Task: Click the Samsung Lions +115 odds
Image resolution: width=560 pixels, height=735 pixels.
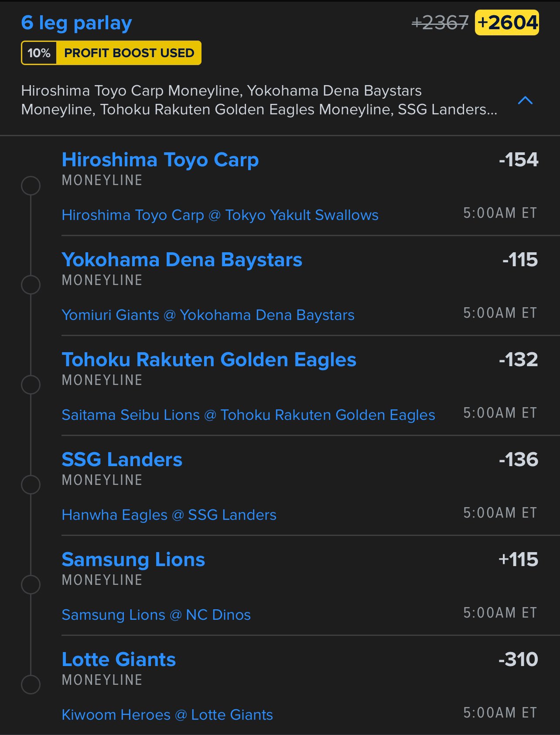Action: [x=518, y=560]
